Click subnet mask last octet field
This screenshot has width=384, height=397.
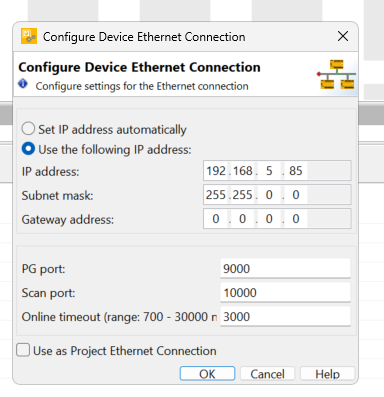[x=296, y=195]
